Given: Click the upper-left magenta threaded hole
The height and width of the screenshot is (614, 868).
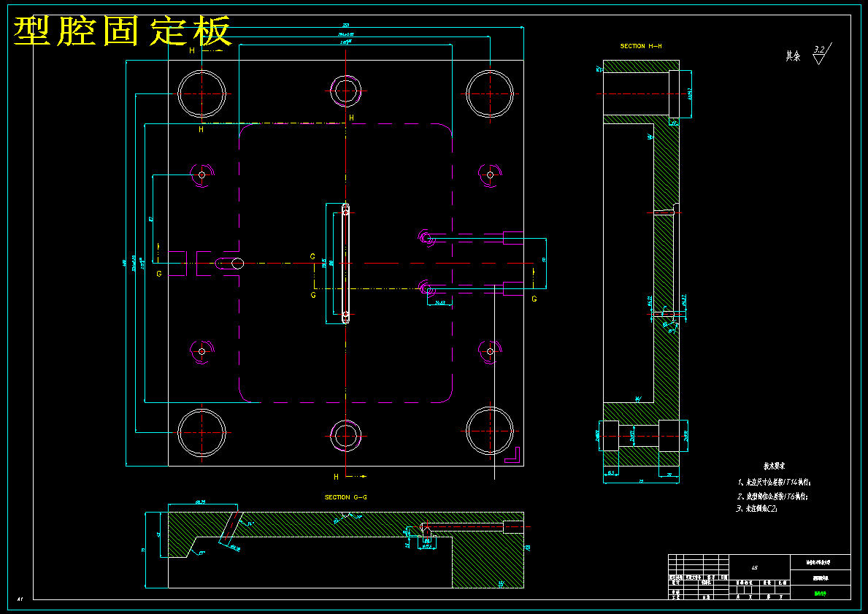Looking at the screenshot, I should 201,175.
